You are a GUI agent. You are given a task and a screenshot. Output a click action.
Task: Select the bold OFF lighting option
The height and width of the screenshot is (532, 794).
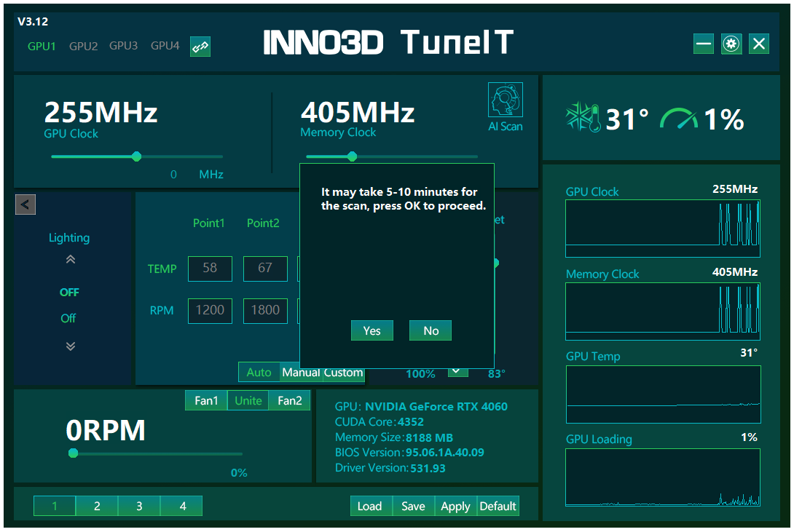69,293
